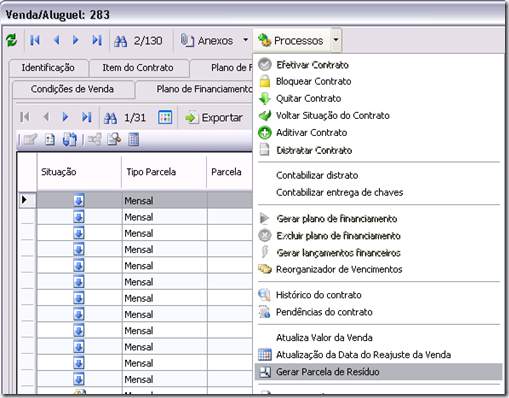Go to last record in main toolbar
The width and height of the screenshot is (509, 398).
(97, 40)
